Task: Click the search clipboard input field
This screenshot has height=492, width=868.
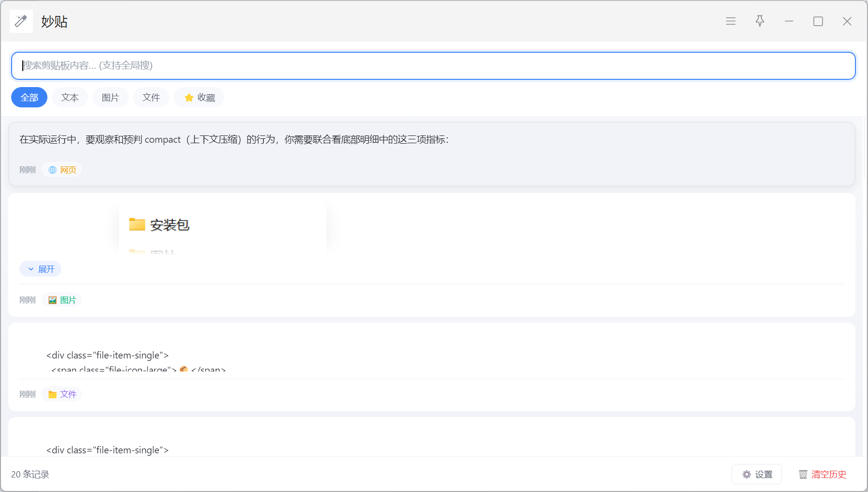Action: click(433, 66)
